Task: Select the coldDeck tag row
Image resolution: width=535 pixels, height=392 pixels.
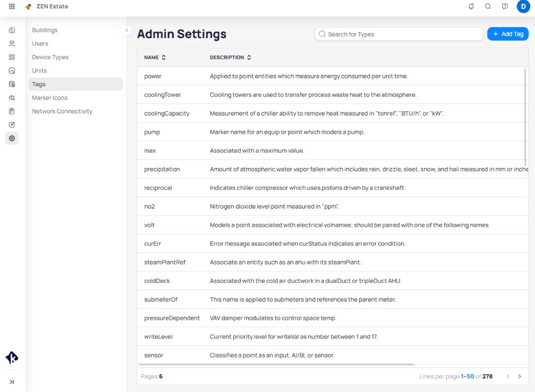Action: click(333, 281)
